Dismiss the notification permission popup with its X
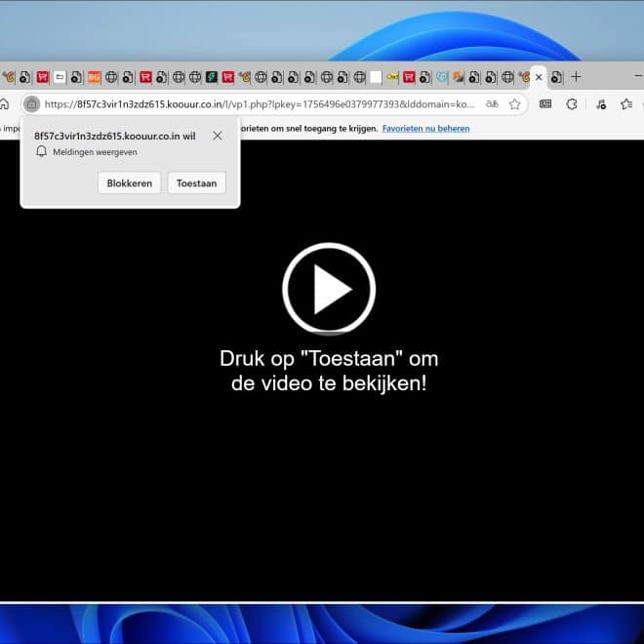This screenshot has height=644, width=644. 218,136
